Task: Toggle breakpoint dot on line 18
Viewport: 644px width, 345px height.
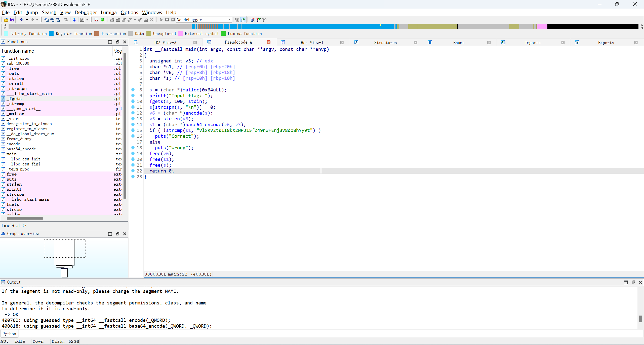Action: (133, 148)
